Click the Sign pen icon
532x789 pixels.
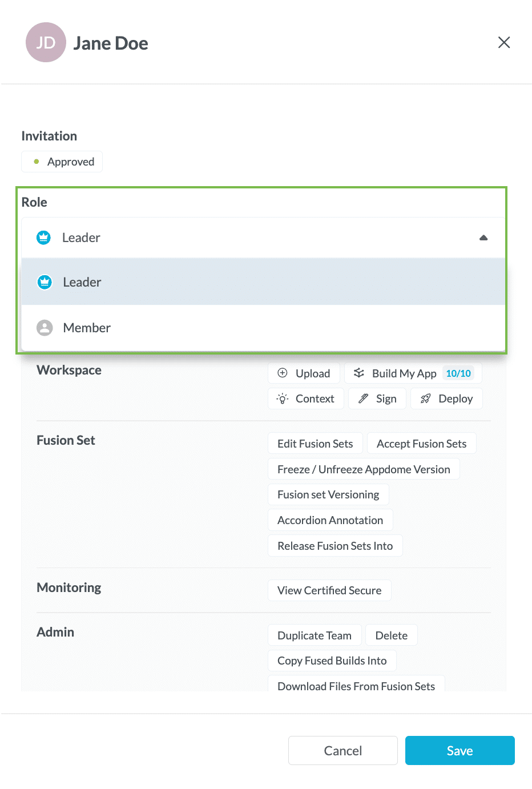pos(363,398)
